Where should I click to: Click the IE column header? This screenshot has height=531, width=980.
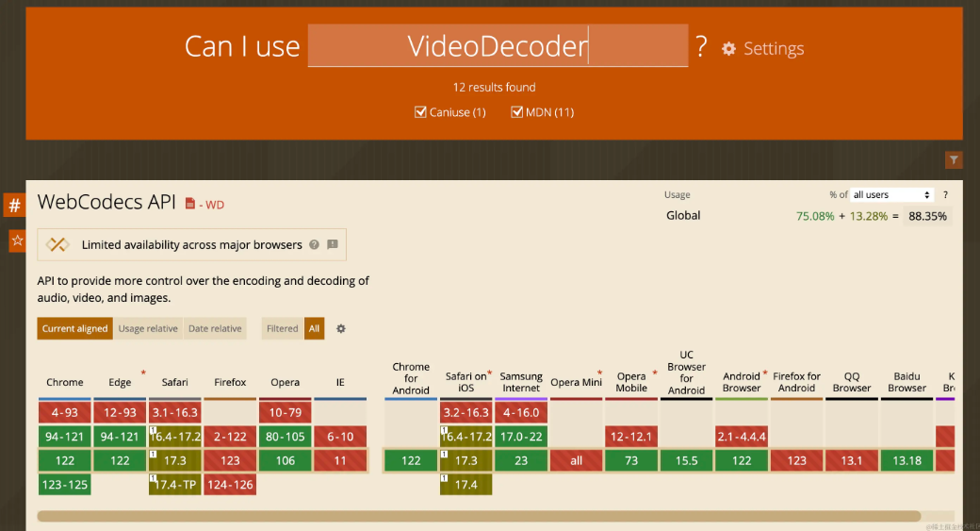coord(340,382)
